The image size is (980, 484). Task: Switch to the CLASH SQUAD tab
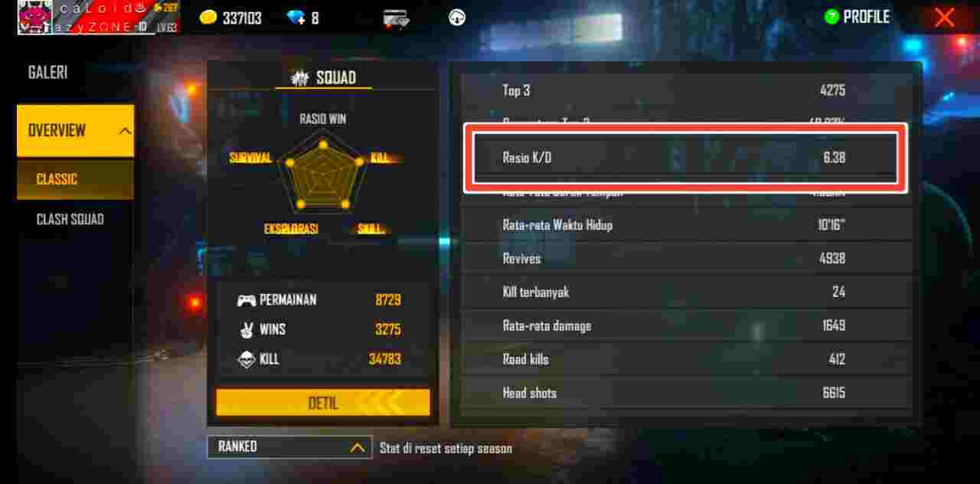[x=70, y=219]
